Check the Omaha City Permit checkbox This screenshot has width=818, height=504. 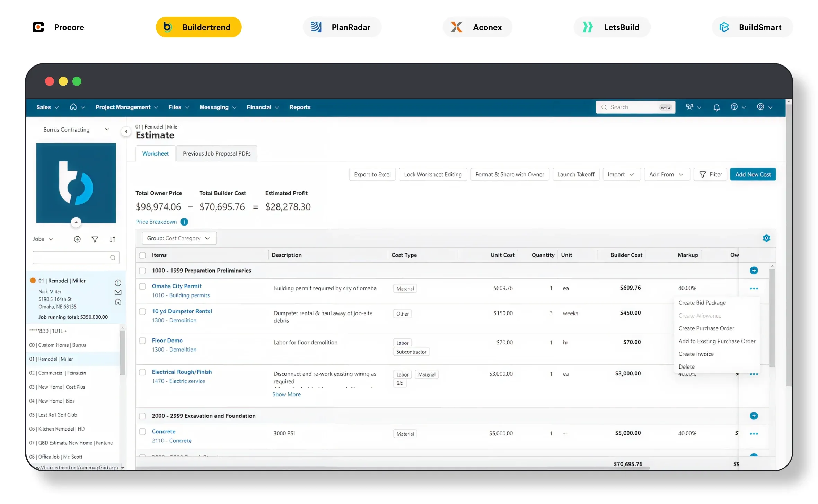142,286
